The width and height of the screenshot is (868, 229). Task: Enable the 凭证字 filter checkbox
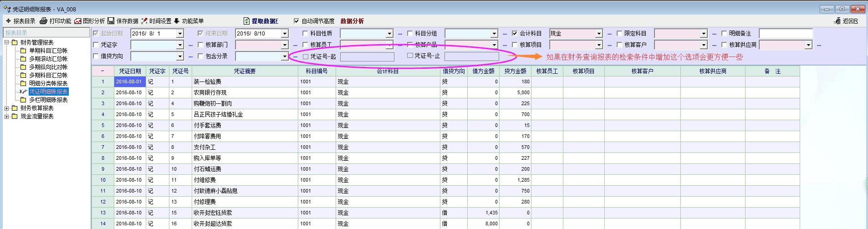(x=96, y=45)
